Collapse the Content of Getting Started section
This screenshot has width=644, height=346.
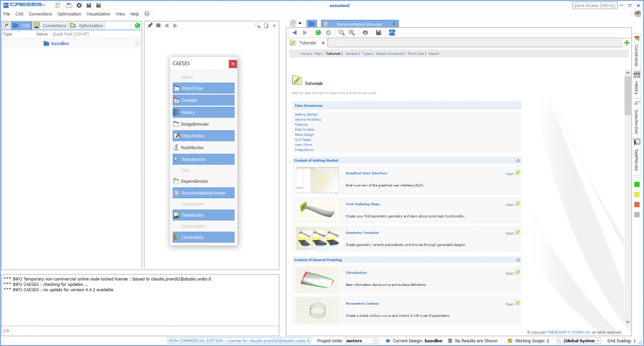point(518,160)
